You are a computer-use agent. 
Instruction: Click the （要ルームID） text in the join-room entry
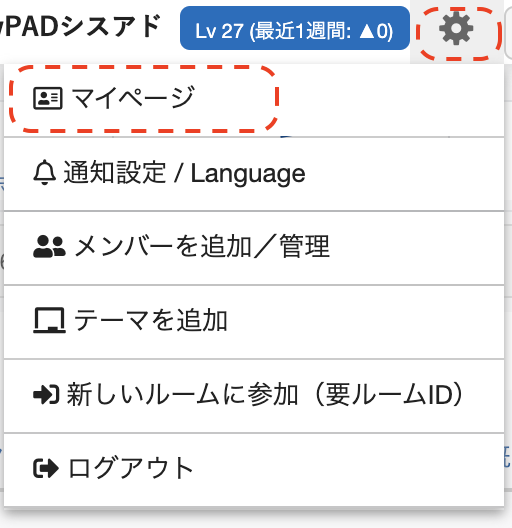[389, 394]
